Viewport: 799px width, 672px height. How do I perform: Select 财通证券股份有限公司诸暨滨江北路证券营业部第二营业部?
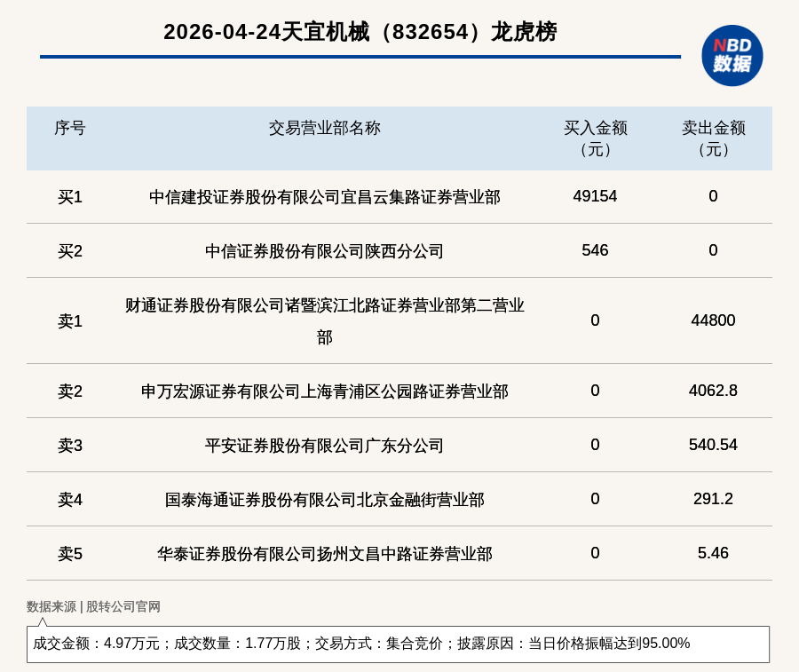tap(325, 321)
